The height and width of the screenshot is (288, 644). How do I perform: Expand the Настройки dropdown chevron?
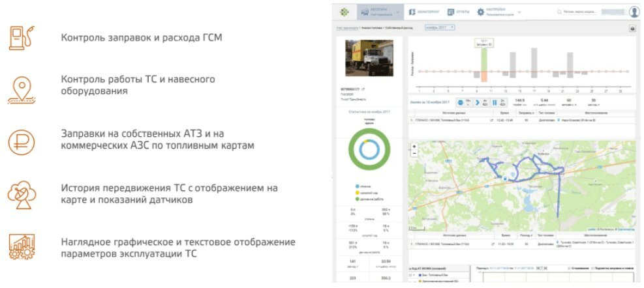pyautogui.click(x=519, y=12)
